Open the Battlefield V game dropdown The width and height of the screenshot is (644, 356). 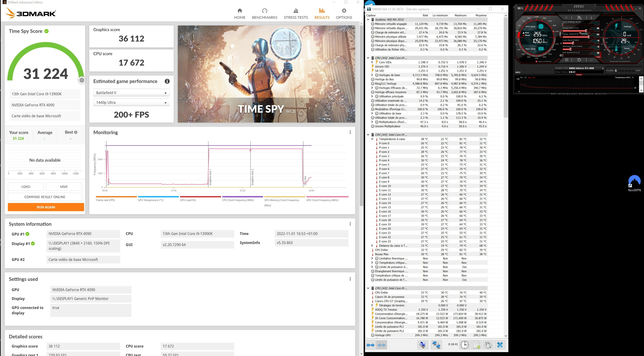[131, 93]
